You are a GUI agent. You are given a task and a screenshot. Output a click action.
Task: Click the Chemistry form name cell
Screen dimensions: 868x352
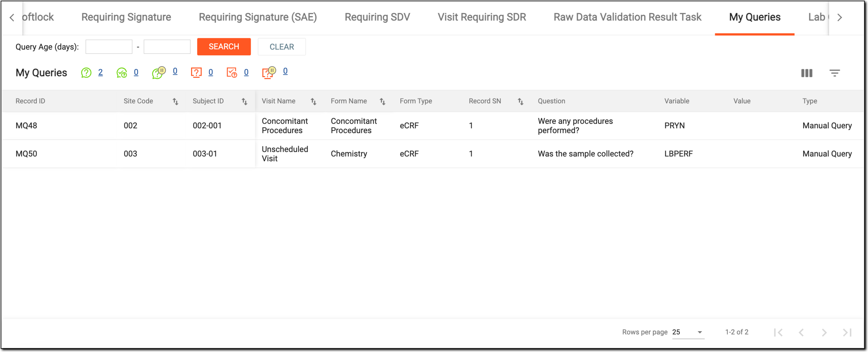click(349, 154)
